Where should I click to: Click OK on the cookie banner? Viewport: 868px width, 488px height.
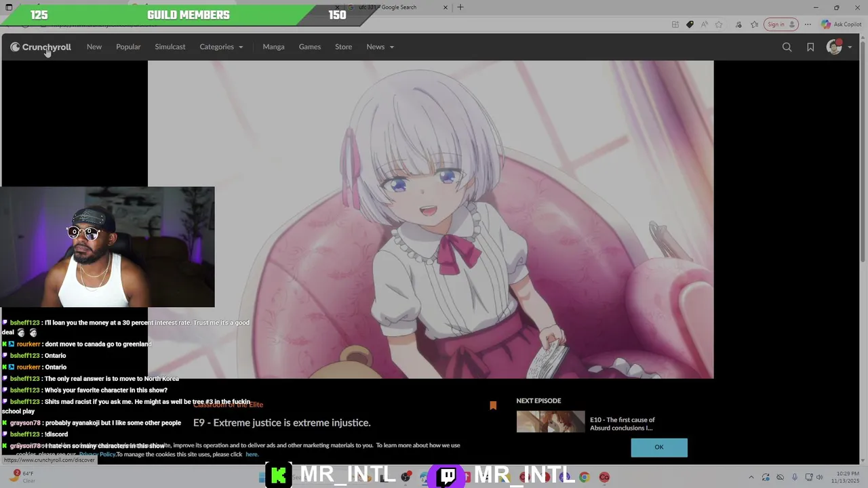[x=658, y=447]
